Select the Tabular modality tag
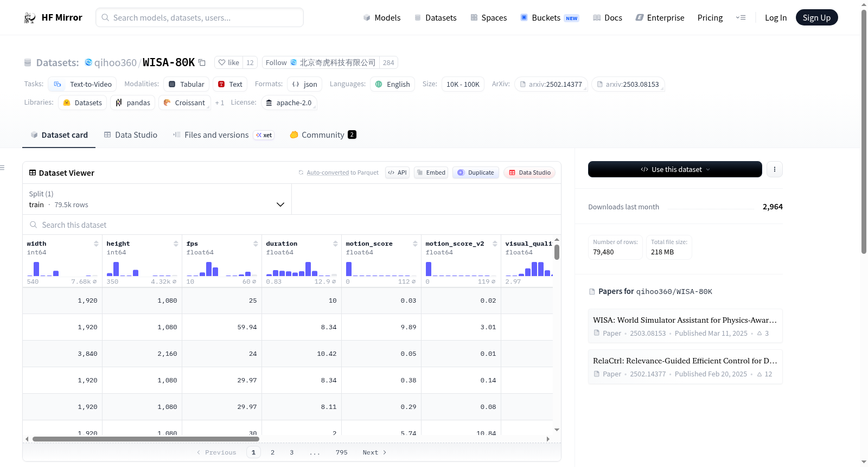This screenshot has width=868, height=467. click(x=186, y=84)
